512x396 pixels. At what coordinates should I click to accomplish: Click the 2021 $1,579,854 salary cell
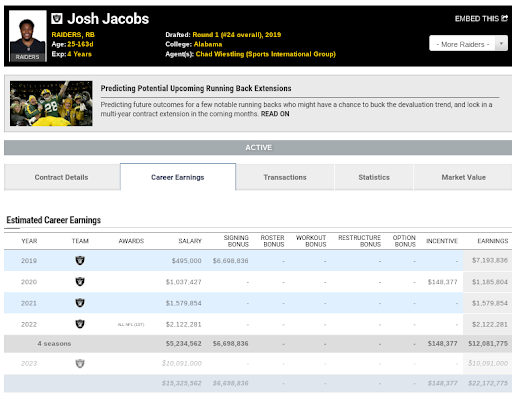(184, 303)
